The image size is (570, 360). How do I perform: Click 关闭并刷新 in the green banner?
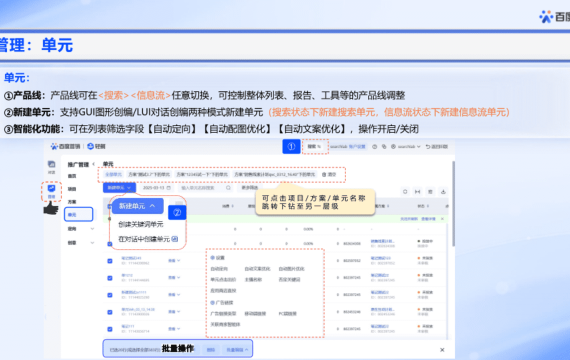coord(409,219)
